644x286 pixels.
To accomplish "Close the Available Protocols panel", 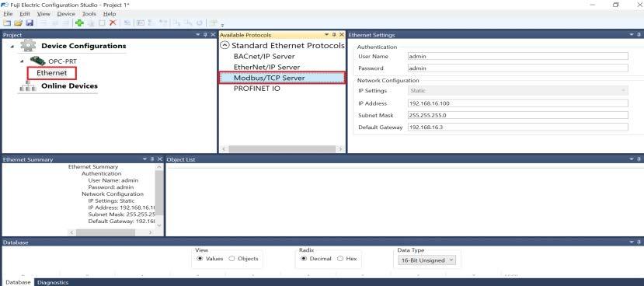I will [x=341, y=35].
